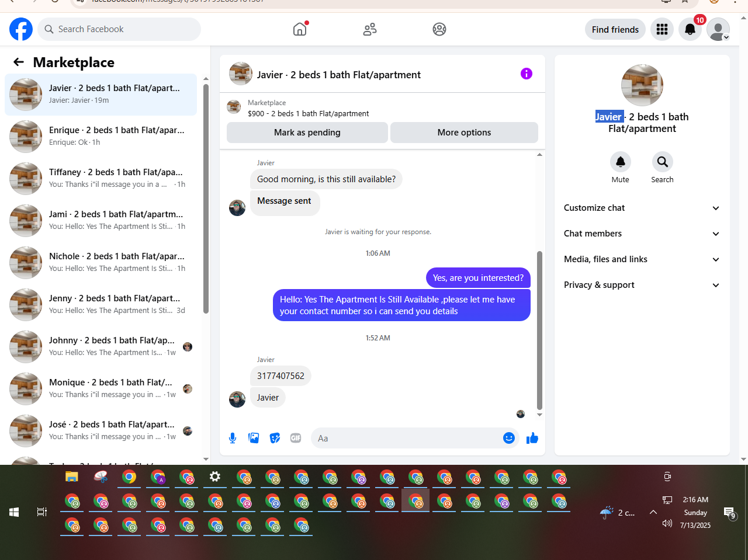Choose a sticker icon
The image size is (748, 560).
275,438
